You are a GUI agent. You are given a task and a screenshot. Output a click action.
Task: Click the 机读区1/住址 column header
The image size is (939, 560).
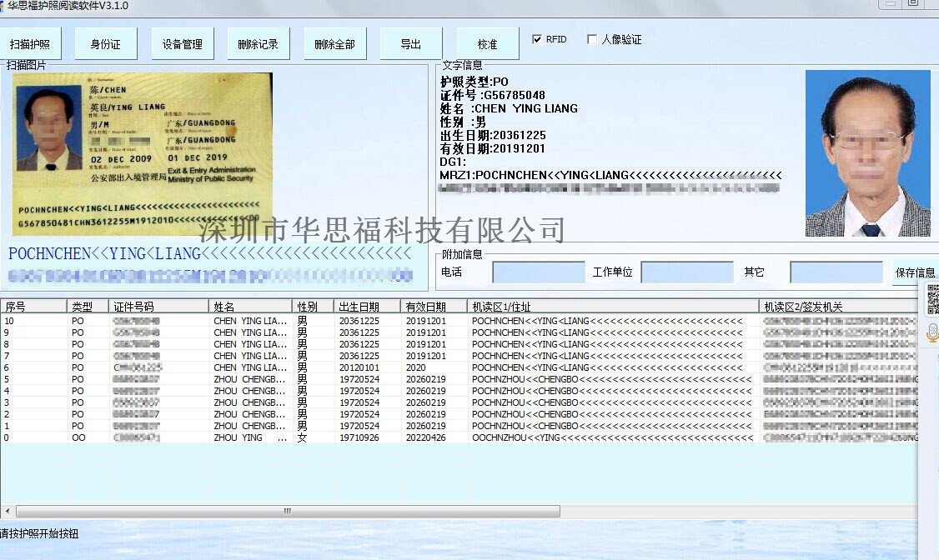point(613,307)
